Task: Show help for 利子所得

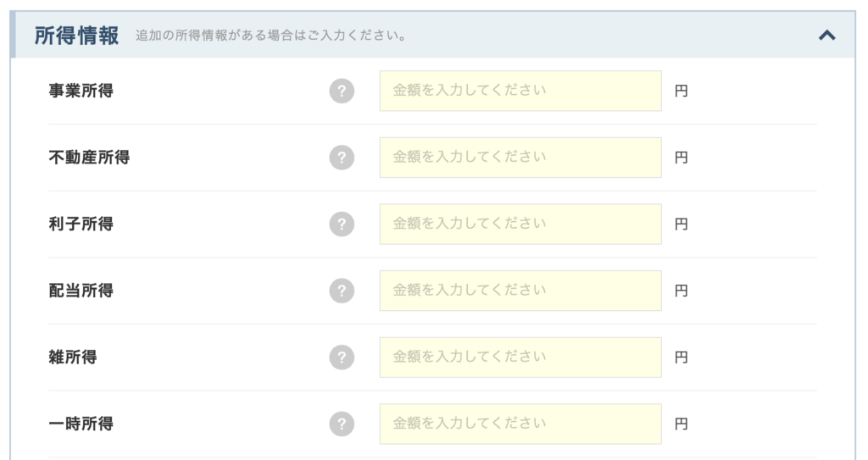Action: pyautogui.click(x=341, y=224)
